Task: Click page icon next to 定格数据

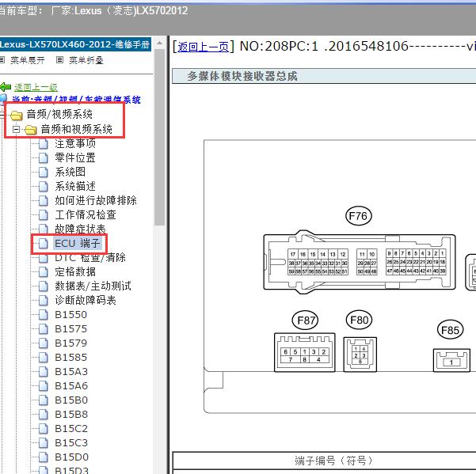Action: coord(44,272)
